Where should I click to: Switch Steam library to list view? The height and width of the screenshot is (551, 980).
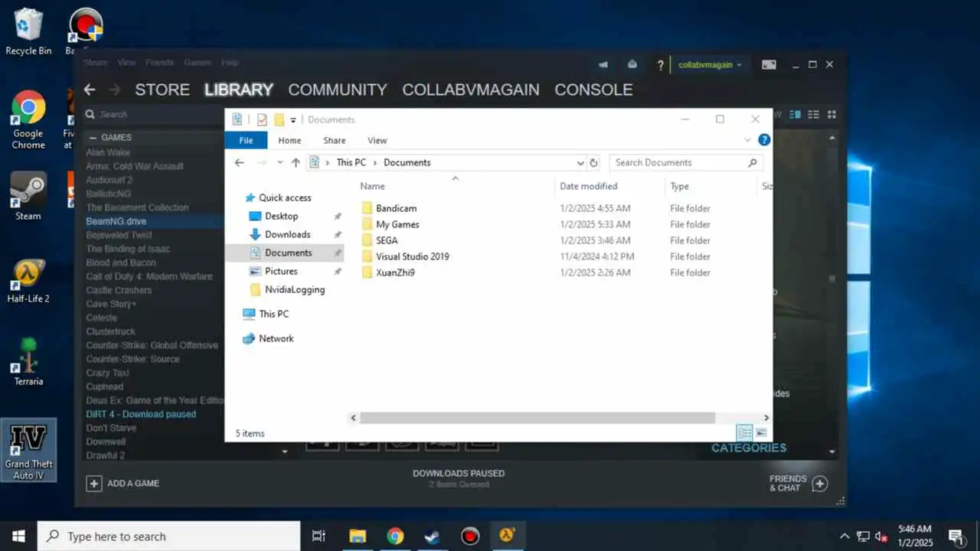click(x=813, y=115)
